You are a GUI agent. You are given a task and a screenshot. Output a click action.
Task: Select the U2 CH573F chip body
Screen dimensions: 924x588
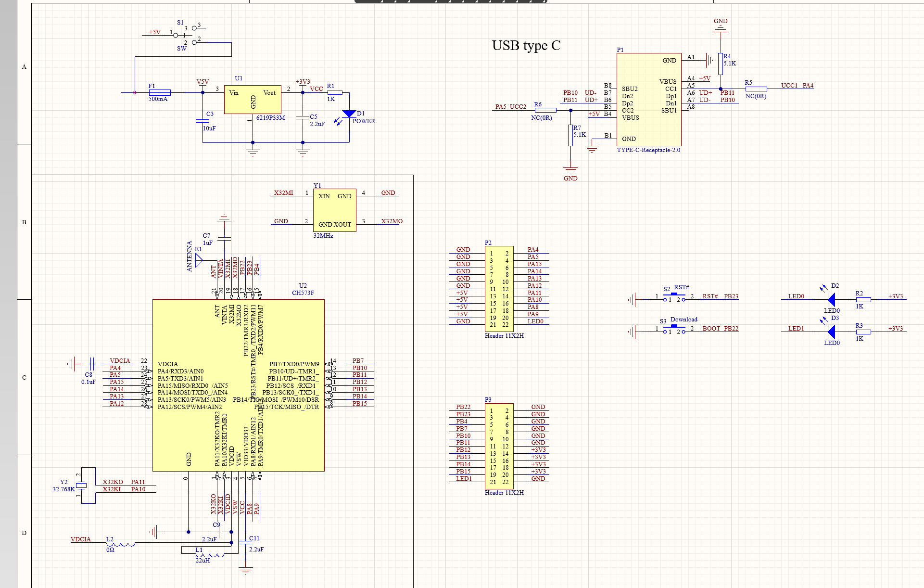pyautogui.click(x=239, y=385)
